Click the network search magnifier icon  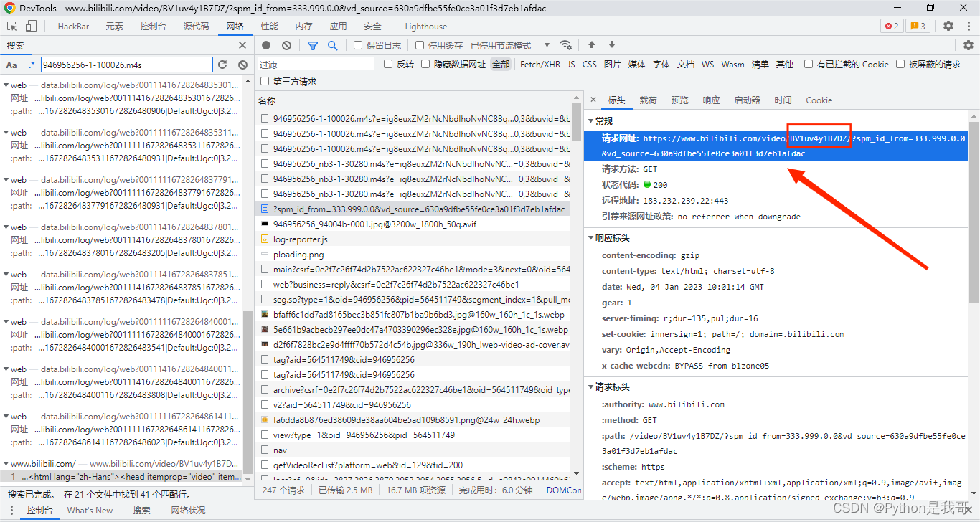coord(333,45)
